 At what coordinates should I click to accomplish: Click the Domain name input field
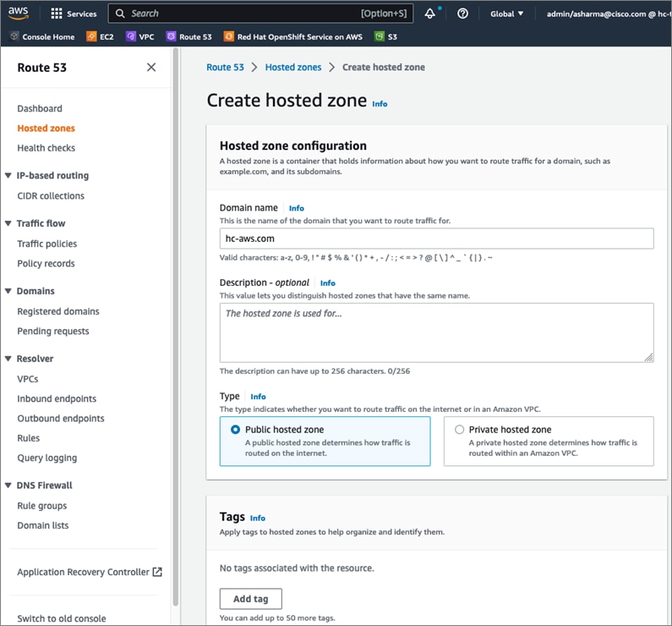pyautogui.click(x=436, y=239)
